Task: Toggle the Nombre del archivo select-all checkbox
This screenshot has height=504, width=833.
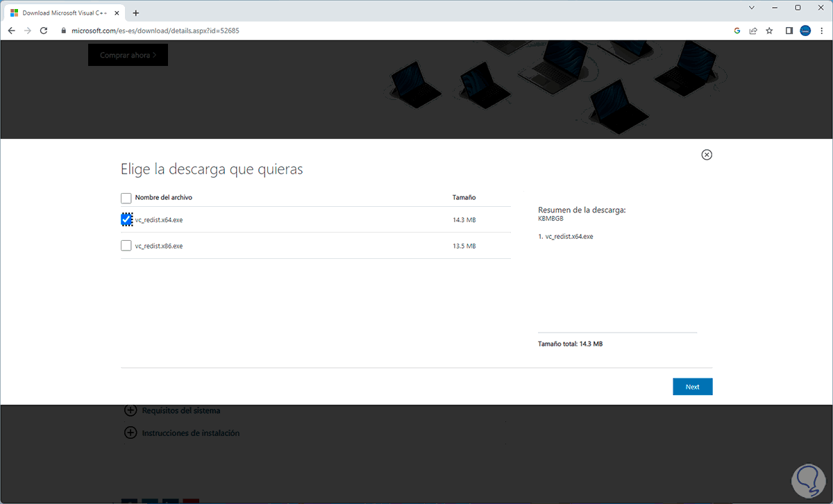Action: [126, 198]
